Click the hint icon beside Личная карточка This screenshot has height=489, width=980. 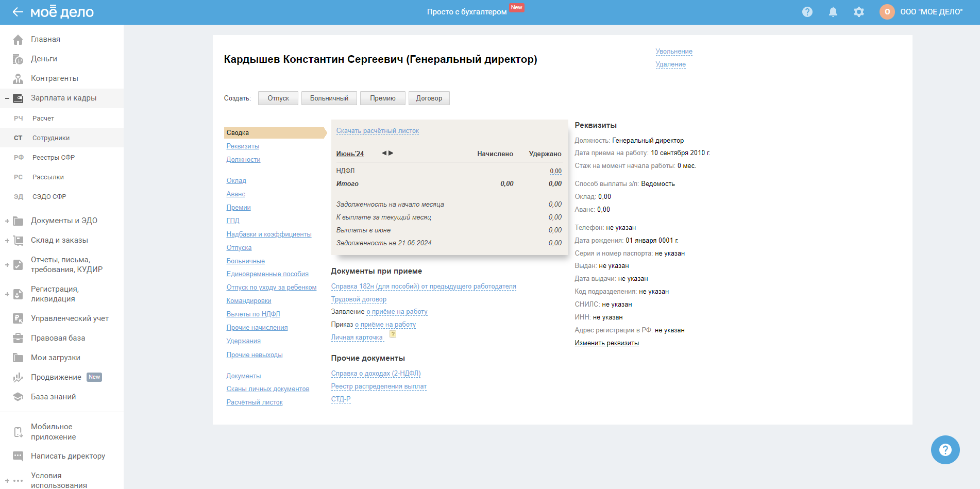[x=393, y=334]
